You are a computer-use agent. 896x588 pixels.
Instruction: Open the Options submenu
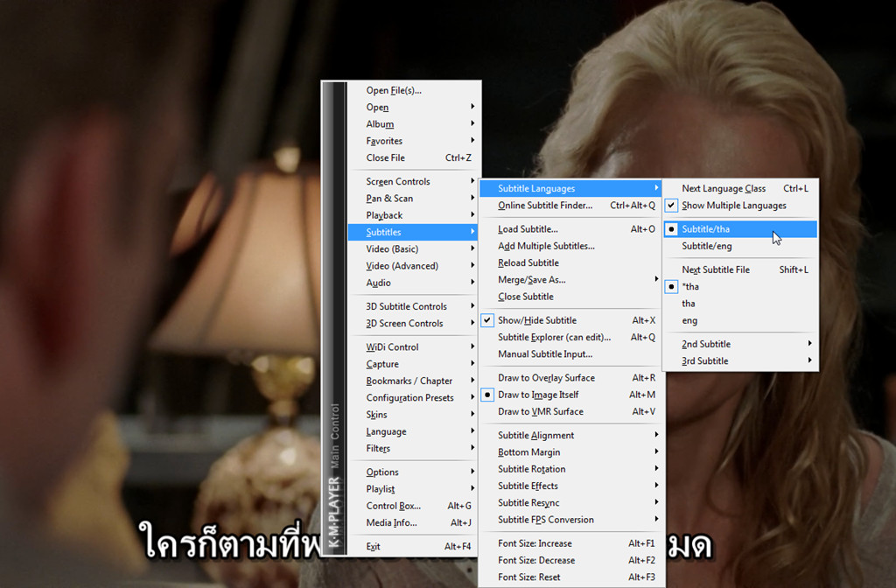pyautogui.click(x=413, y=472)
